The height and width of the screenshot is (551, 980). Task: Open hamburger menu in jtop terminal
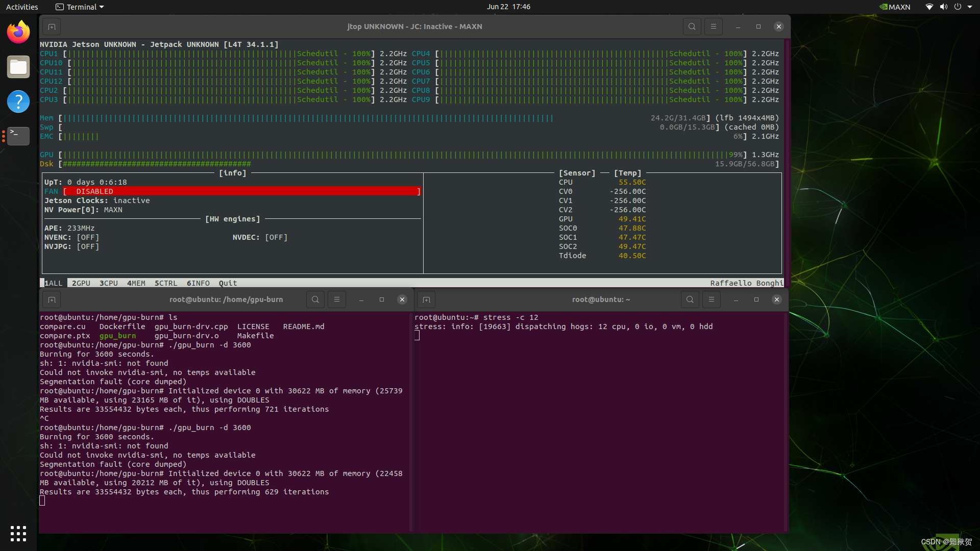point(713,27)
